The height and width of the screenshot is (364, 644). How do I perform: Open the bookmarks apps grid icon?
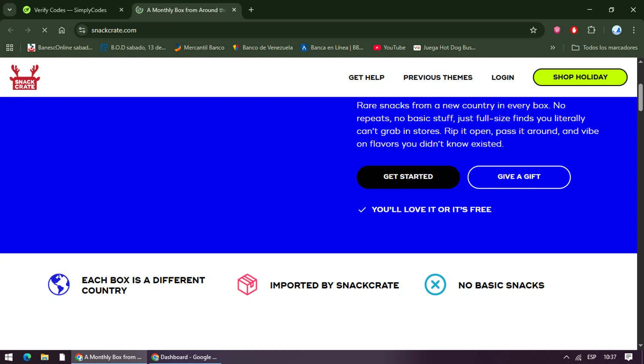click(x=9, y=48)
